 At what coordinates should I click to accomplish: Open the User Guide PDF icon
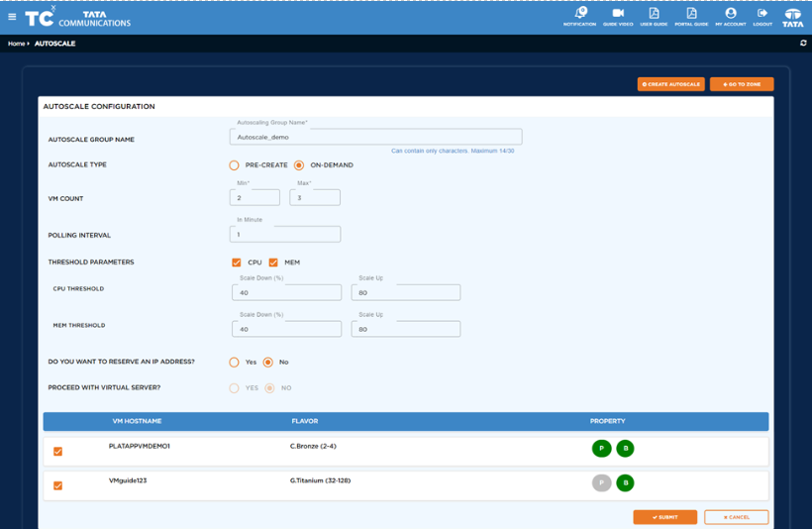[654, 16]
